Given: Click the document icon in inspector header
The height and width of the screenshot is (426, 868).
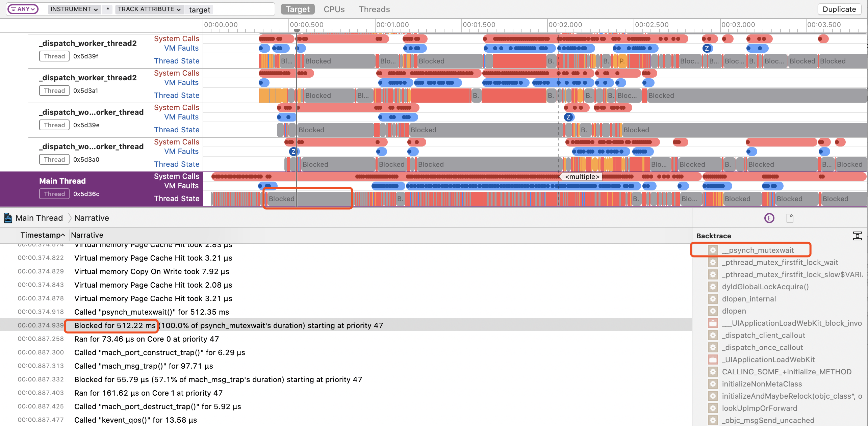Looking at the screenshot, I should click(x=790, y=218).
